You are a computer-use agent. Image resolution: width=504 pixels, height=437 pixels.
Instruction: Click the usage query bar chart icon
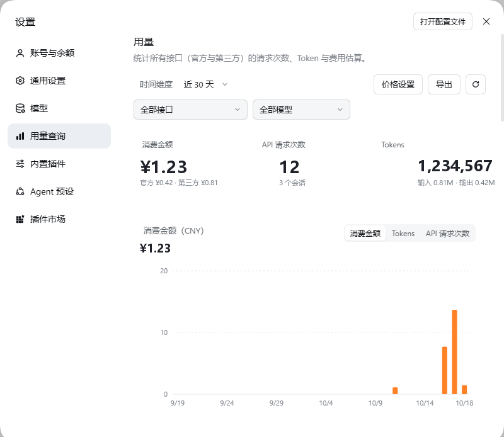[x=20, y=136]
